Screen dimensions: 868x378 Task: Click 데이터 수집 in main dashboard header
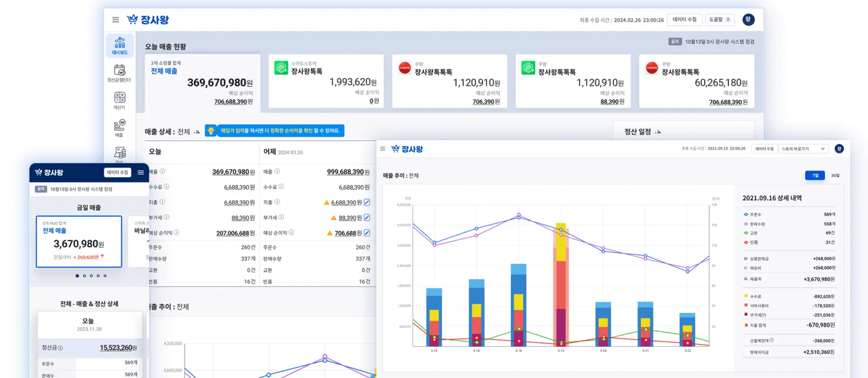point(684,19)
